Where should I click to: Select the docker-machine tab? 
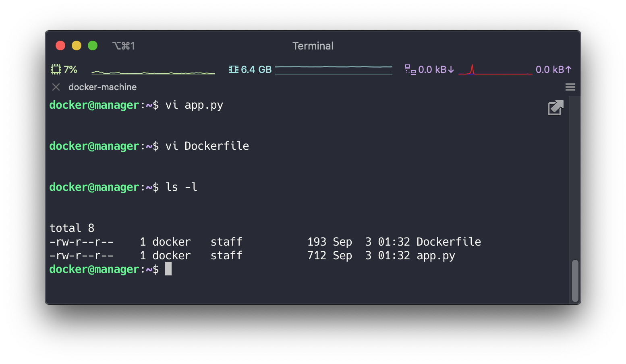pyautogui.click(x=102, y=87)
